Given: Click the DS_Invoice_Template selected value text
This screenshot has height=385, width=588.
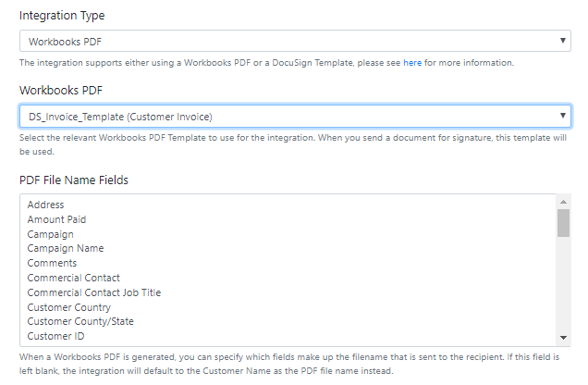Looking at the screenshot, I should 120,117.
